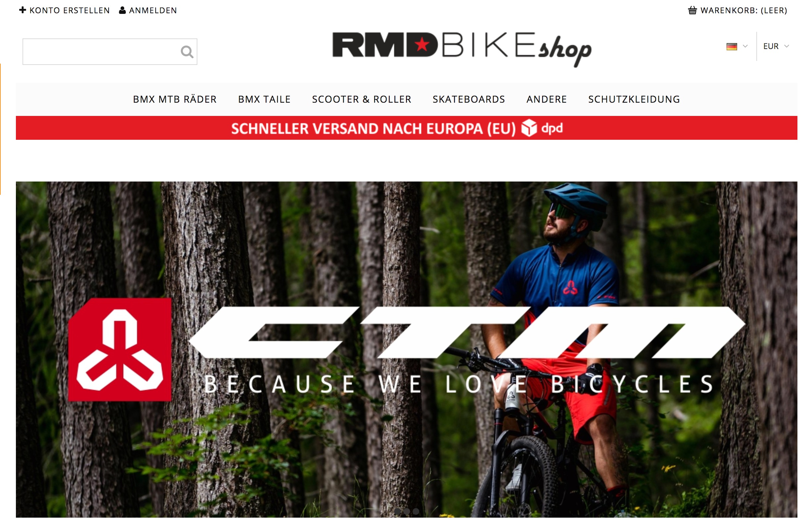The image size is (812, 526).
Task: Click the German flag icon
Action: click(x=731, y=46)
